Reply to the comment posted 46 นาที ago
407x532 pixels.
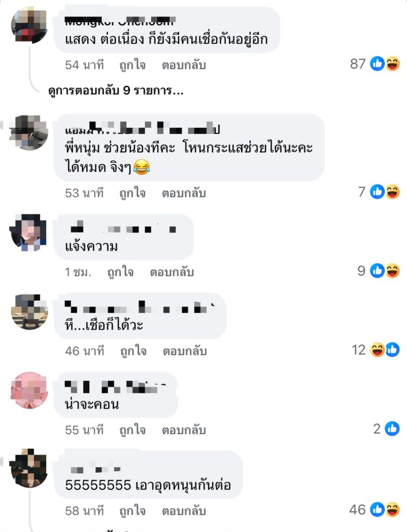point(185,351)
